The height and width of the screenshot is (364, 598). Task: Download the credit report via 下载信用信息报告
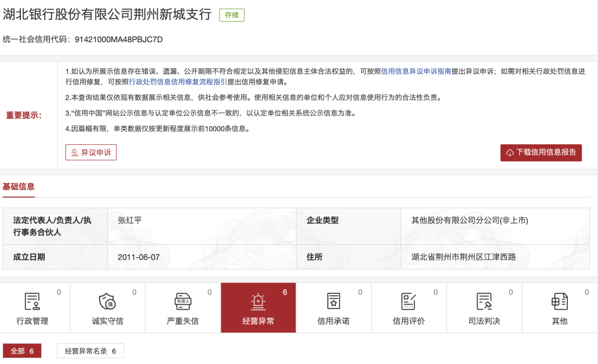[541, 152]
